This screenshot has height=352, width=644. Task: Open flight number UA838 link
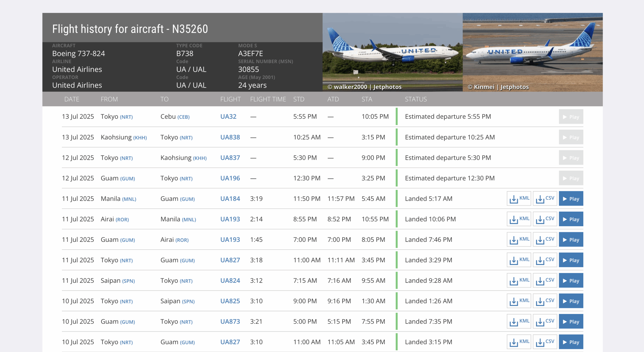(230, 137)
